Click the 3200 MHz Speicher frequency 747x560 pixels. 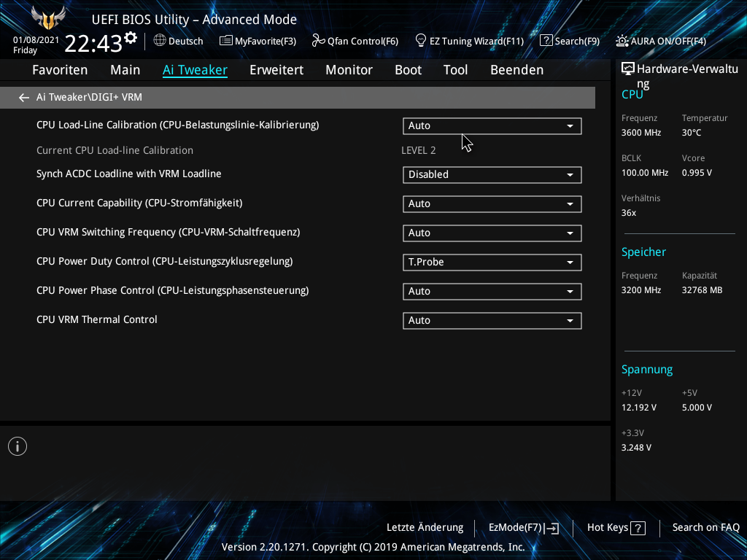(x=641, y=290)
